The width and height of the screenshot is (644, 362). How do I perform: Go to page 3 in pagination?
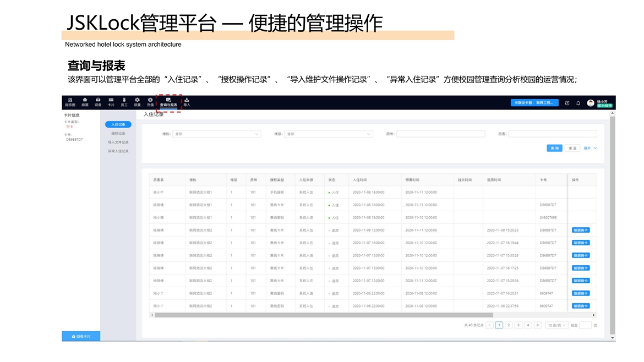(518, 325)
